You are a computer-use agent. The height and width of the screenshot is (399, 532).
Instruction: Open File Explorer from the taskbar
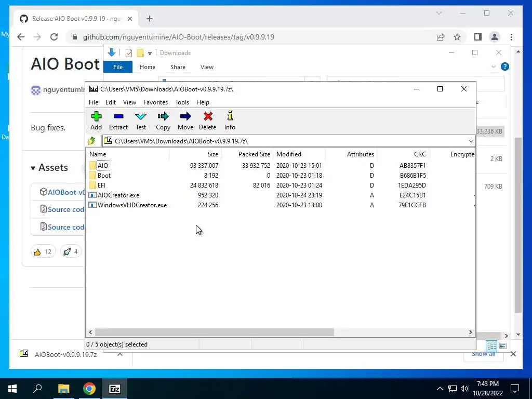click(63, 389)
